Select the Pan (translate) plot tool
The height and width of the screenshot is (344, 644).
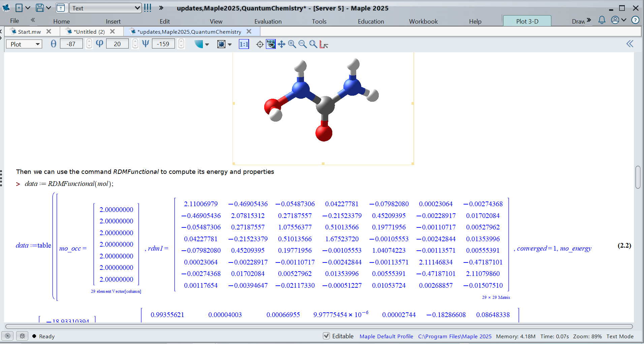pos(281,44)
